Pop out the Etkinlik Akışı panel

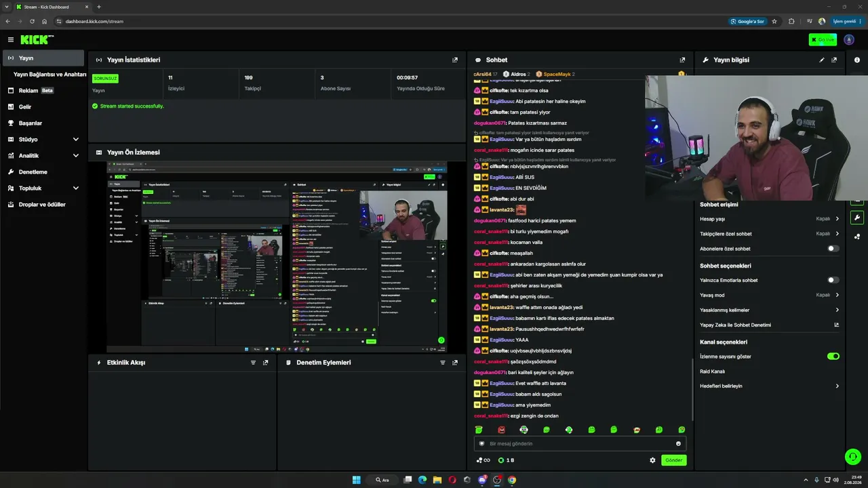[x=265, y=363]
